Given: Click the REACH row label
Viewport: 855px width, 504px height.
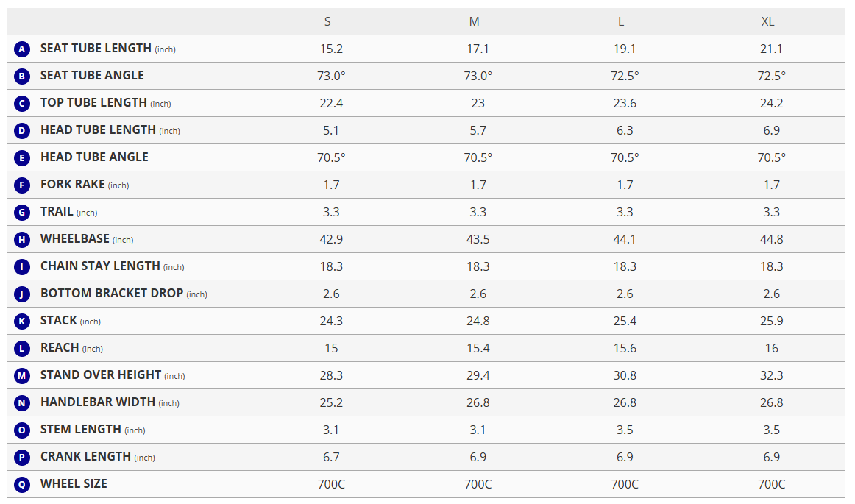Looking at the screenshot, I should [x=60, y=348].
